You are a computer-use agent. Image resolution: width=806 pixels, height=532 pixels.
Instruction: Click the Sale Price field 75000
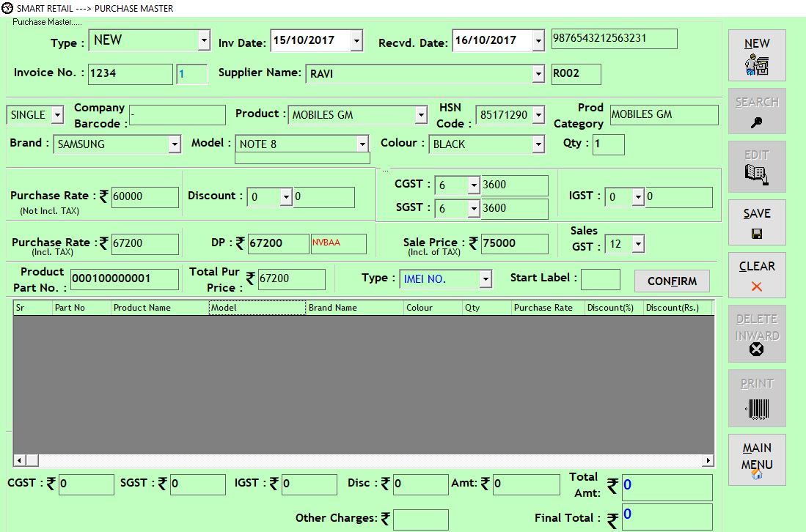[x=515, y=244]
